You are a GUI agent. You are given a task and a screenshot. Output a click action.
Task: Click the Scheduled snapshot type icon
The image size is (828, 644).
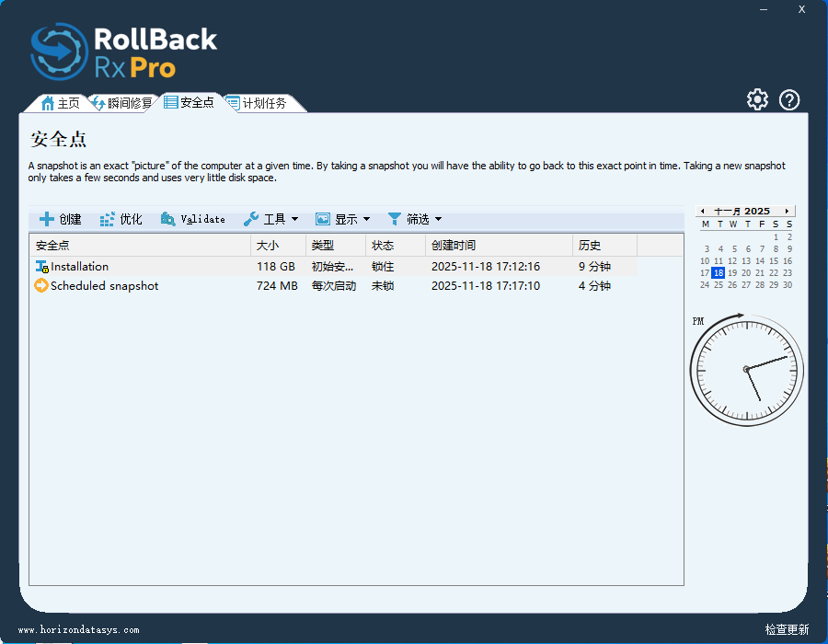(x=40, y=285)
